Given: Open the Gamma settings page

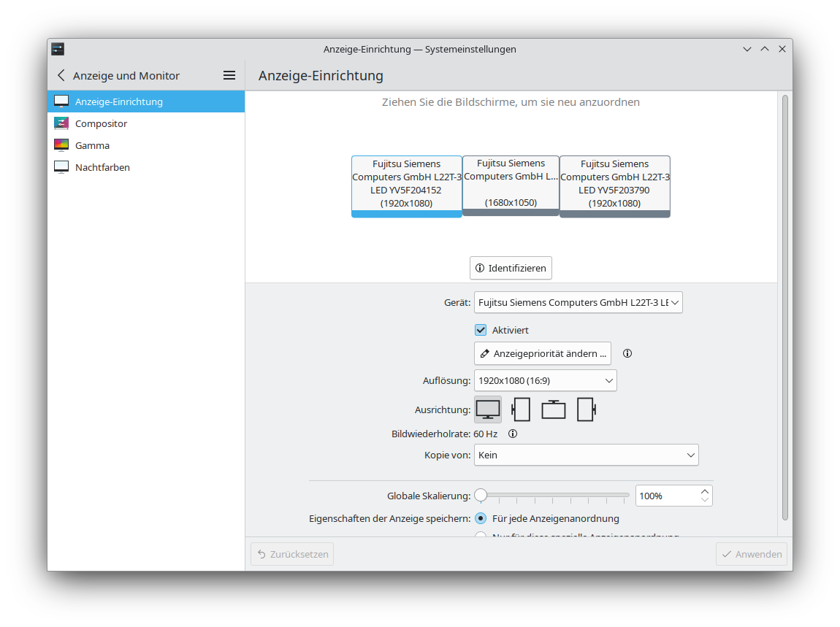Looking at the screenshot, I should coord(92,145).
